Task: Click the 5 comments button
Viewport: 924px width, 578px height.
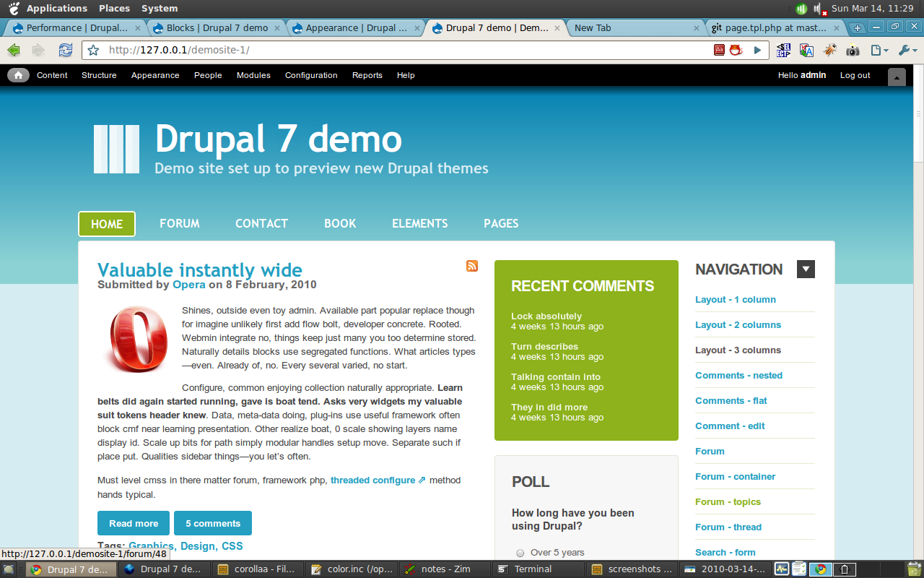Action: [x=213, y=523]
